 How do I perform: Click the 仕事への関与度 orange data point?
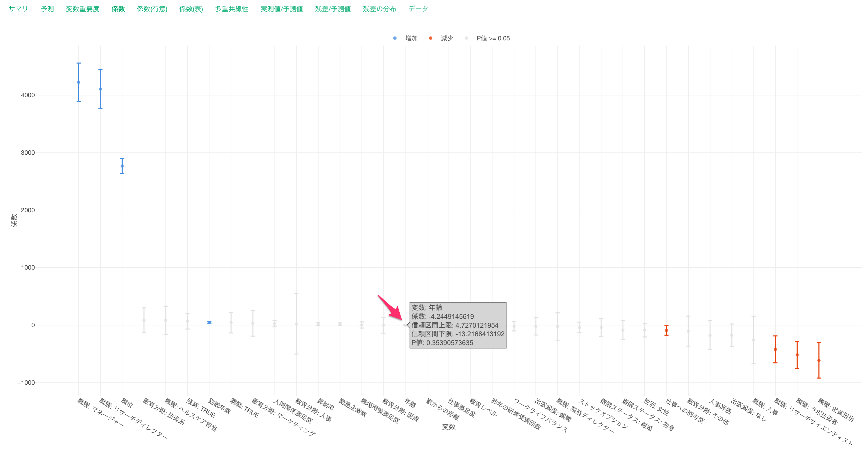click(x=667, y=331)
